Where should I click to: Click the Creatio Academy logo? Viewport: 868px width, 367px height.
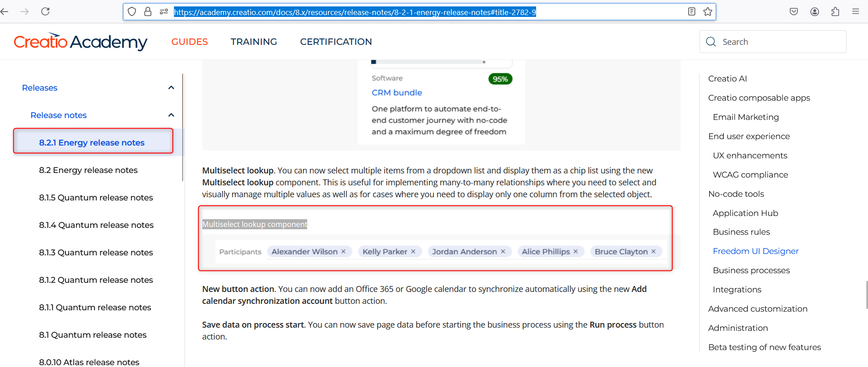(81, 41)
